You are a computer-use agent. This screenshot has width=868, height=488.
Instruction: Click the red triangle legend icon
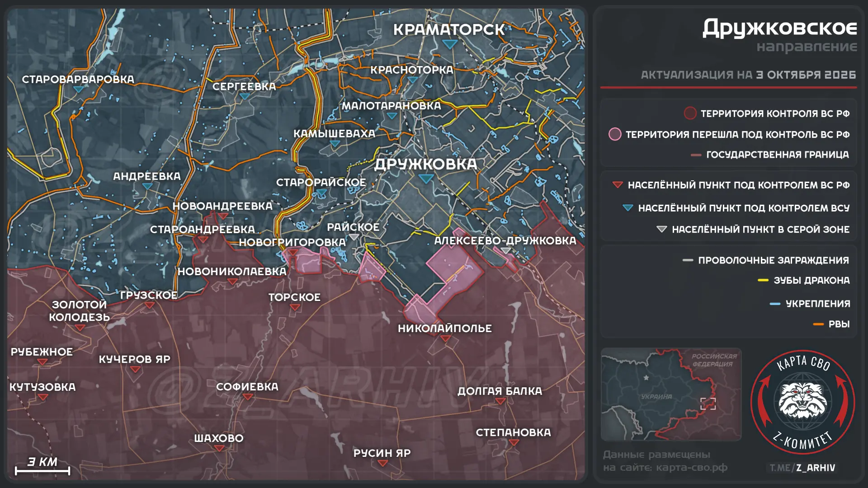click(617, 184)
